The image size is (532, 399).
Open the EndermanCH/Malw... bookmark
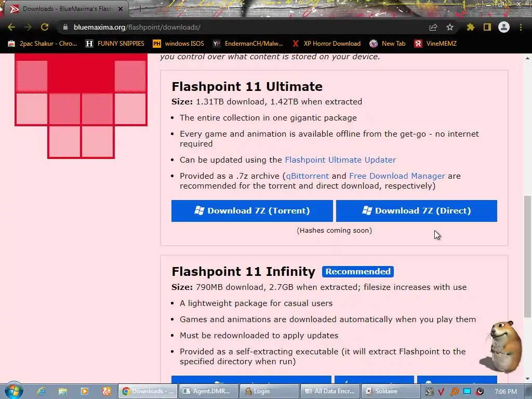click(x=248, y=44)
